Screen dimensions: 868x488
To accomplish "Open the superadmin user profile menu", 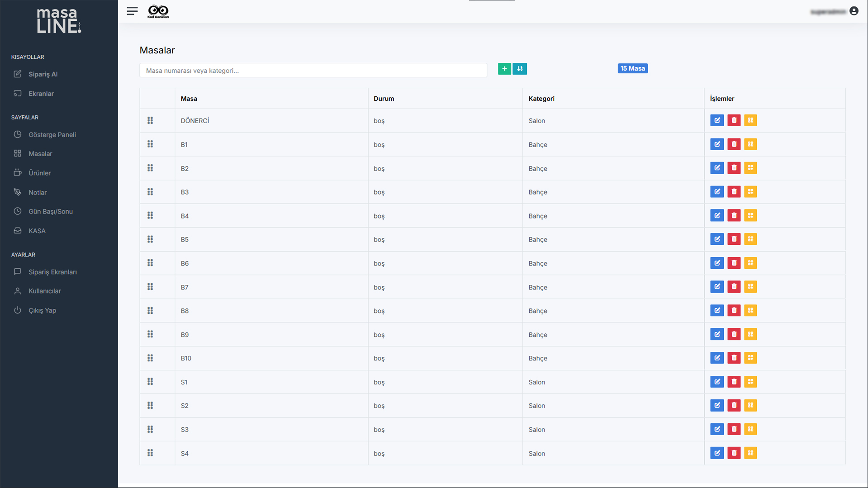I will tap(853, 11).
